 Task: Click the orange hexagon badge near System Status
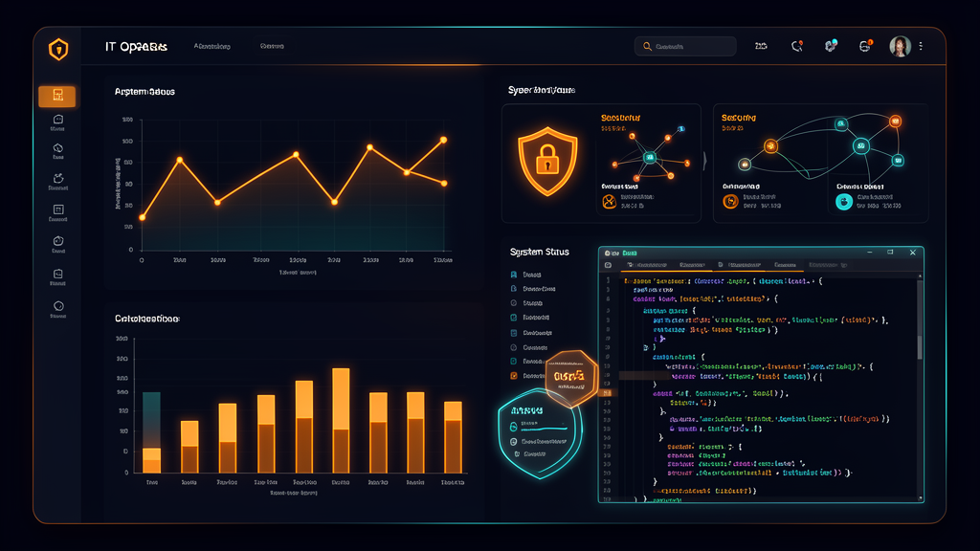[x=570, y=379]
